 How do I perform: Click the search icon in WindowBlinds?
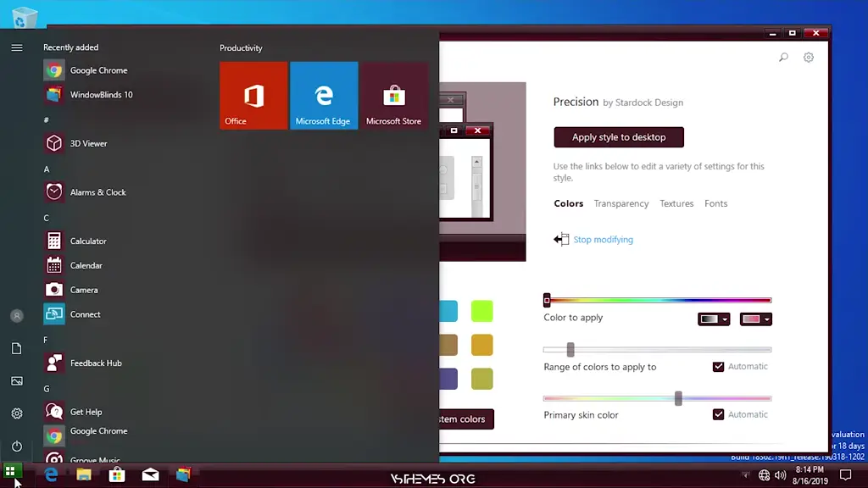tap(783, 57)
